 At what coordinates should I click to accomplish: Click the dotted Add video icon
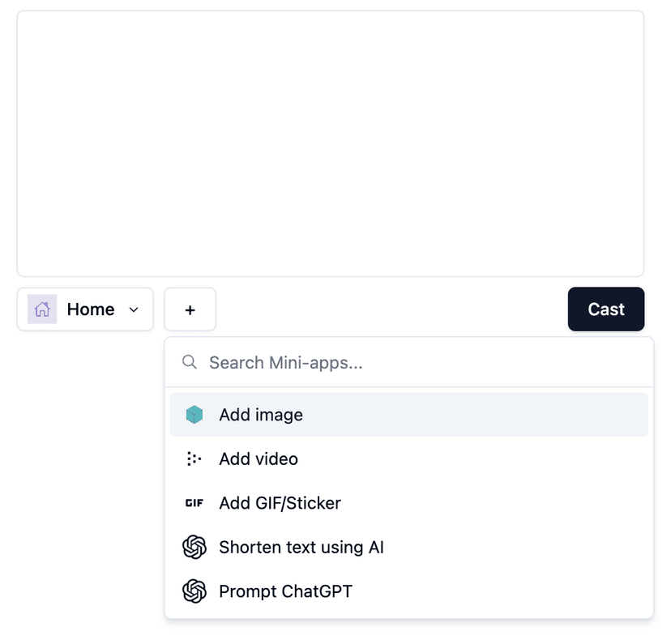194,459
